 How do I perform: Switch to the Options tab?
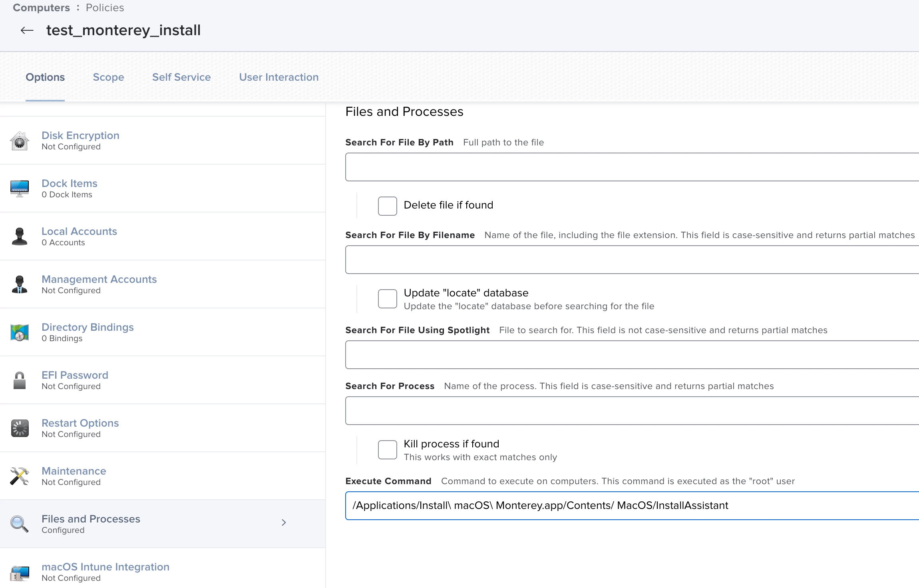(x=45, y=77)
